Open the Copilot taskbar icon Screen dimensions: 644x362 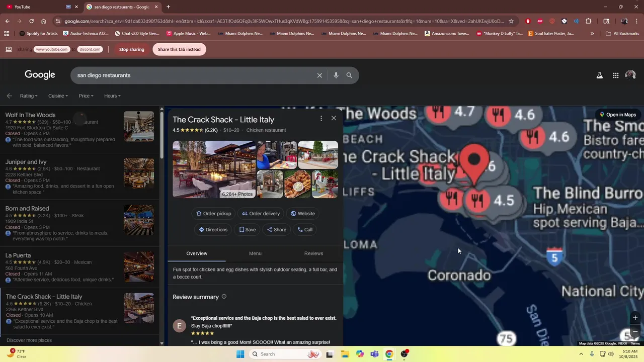click(360, 354)
